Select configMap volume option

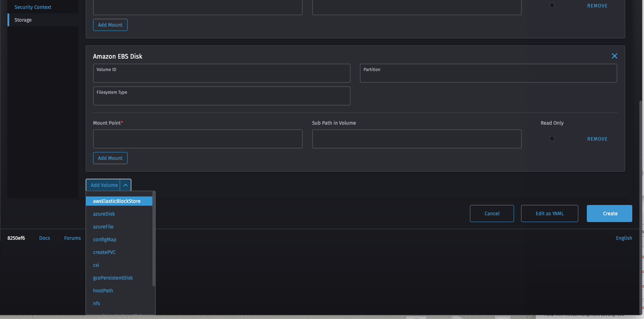119,239
